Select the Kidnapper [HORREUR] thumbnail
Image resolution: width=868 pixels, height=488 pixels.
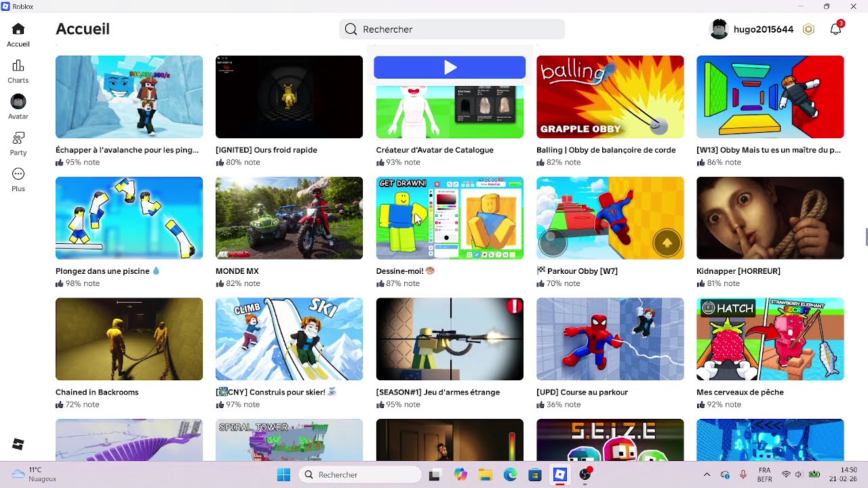(770, 218)
